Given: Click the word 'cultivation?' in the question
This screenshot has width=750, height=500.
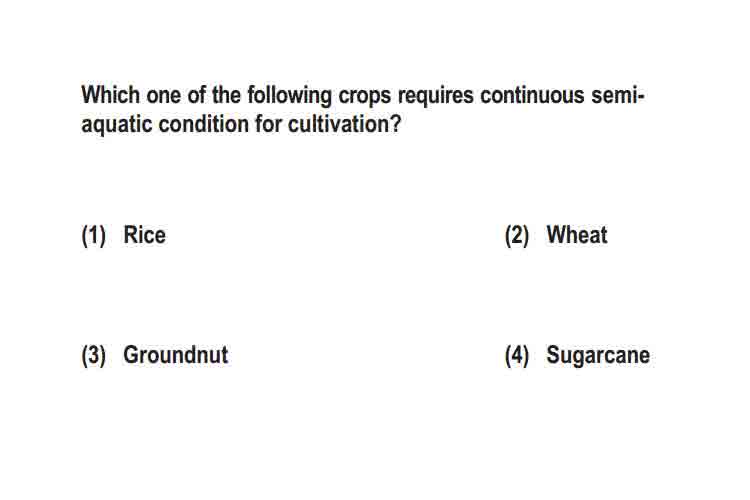Looking at the screenshot, I should (x=344, y=124).
